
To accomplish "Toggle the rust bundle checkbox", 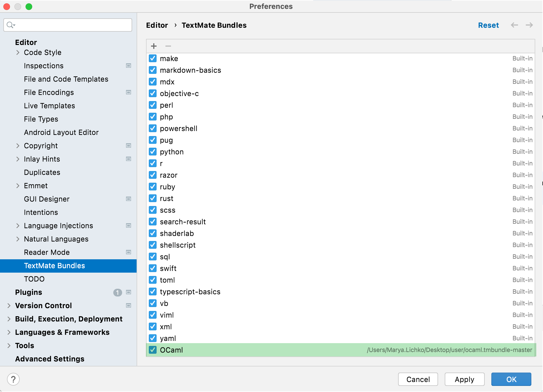I will pyautogui.click(x=153, y=198).
